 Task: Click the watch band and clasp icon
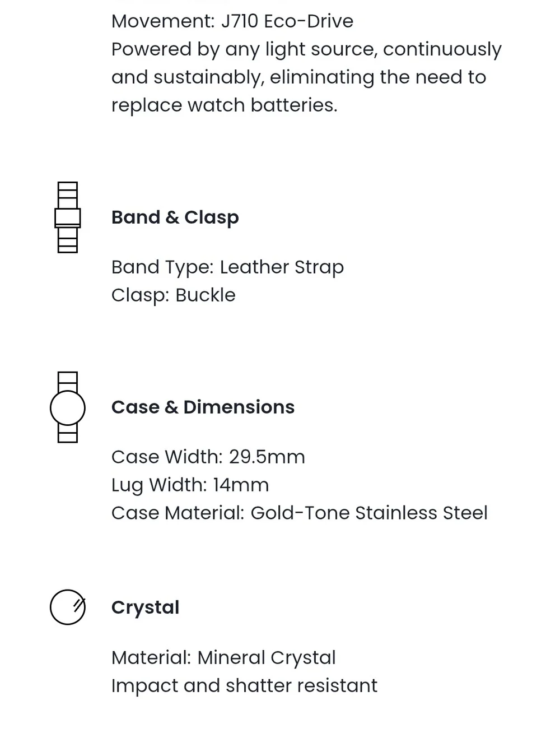pos(67,217)
